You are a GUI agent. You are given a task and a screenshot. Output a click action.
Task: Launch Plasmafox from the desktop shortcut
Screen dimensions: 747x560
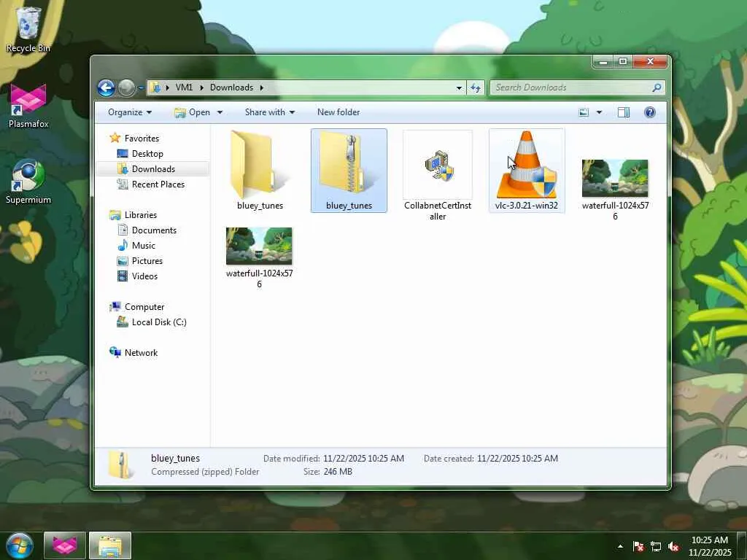click(x=28, y=106)
